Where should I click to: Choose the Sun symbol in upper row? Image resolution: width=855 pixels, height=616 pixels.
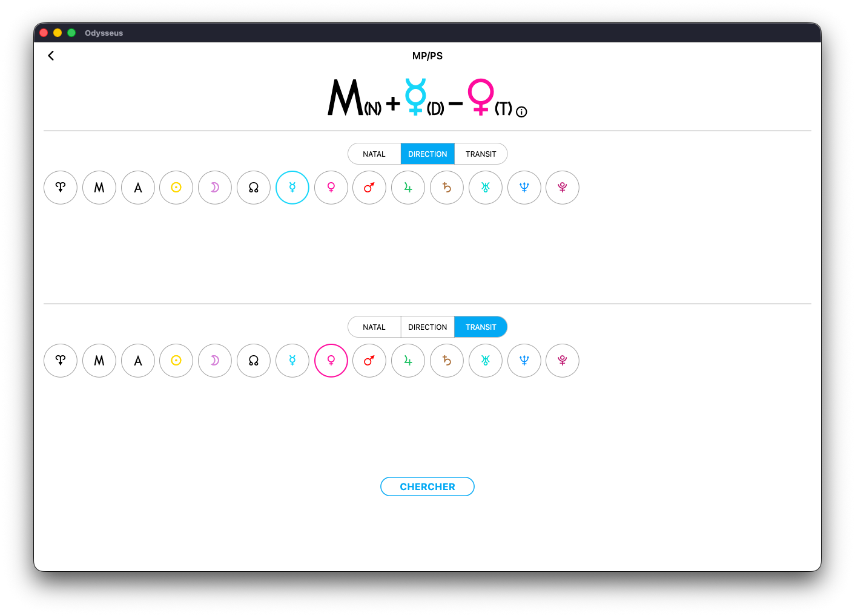[x=176, y=188]
